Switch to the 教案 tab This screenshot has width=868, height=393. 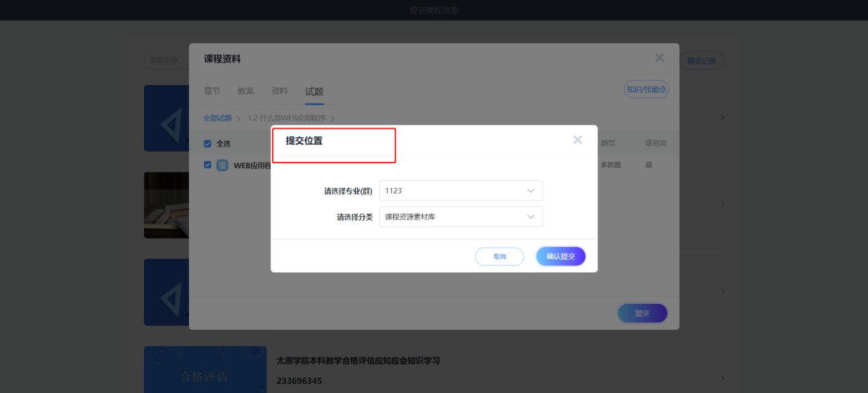(x=246, y=91)
